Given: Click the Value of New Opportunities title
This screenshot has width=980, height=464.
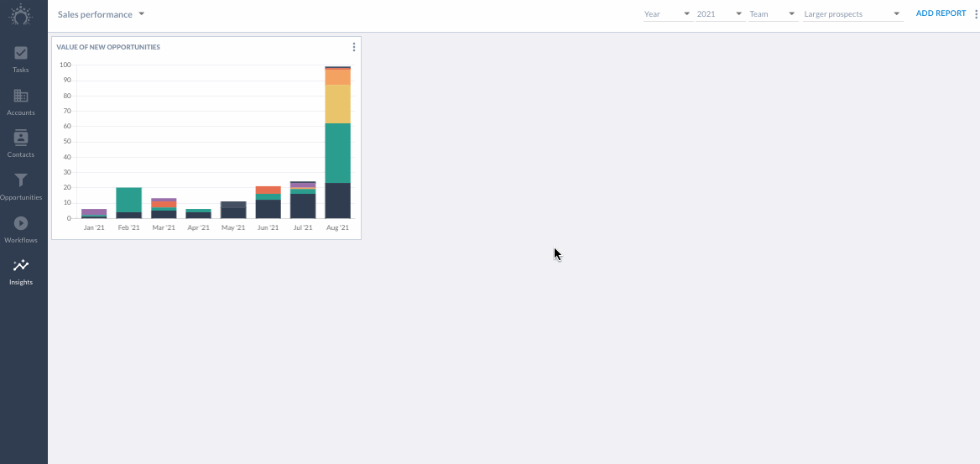Looking at the screenshot, I should [x=108, y=47].
